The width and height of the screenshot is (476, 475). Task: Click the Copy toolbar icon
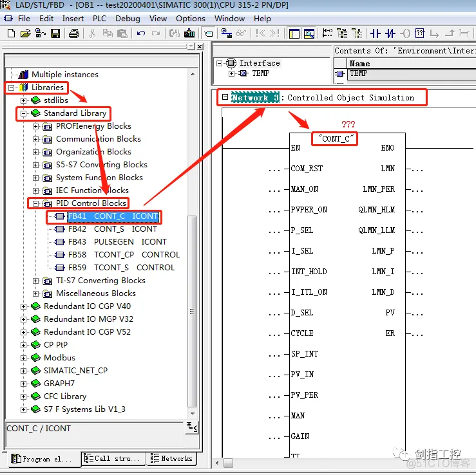[108, 33]
